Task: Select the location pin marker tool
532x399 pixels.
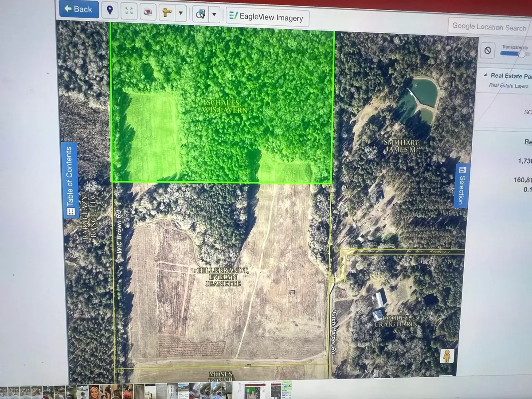Action: (x=110, y=9)
